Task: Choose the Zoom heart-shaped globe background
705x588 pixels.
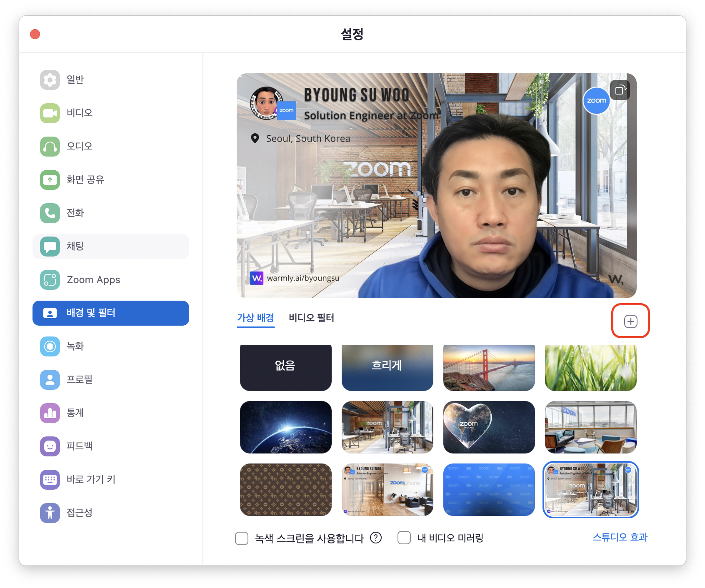Action: 489,427
